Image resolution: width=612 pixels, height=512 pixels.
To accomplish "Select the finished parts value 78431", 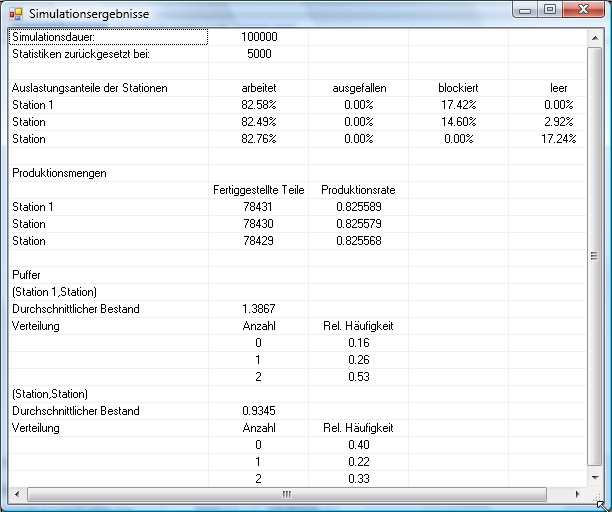I will [259, 207].
